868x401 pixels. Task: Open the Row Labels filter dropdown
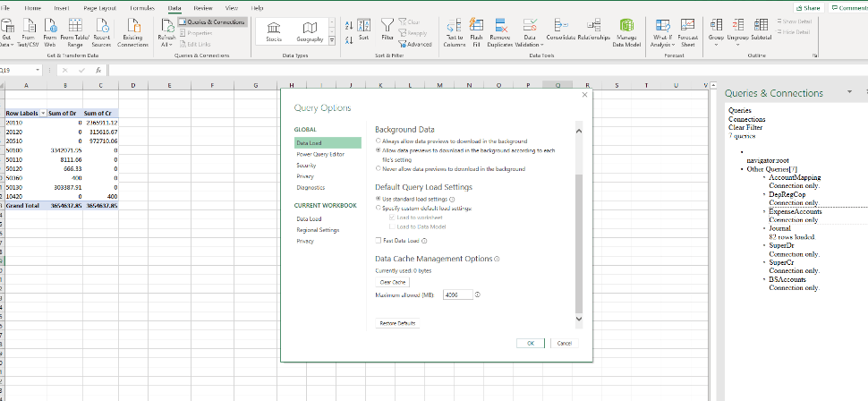pyautogui.click(x=43, y=113)
